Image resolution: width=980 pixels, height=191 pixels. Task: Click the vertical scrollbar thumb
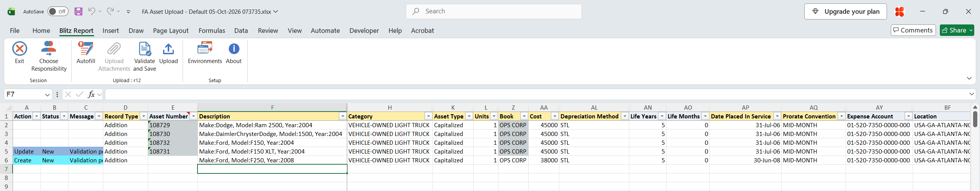(975, 118)
